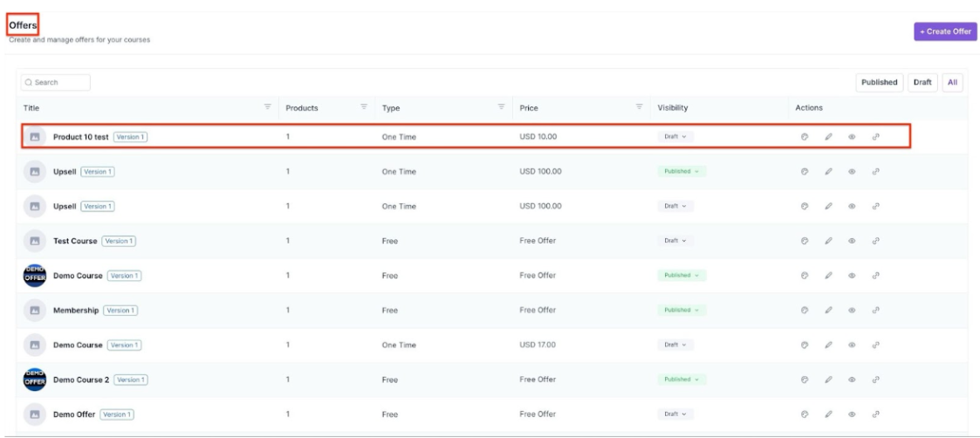This screenshot has height=438, width=980.
Task: Click eye preview icon for Membership
Action: coord(851,311)
